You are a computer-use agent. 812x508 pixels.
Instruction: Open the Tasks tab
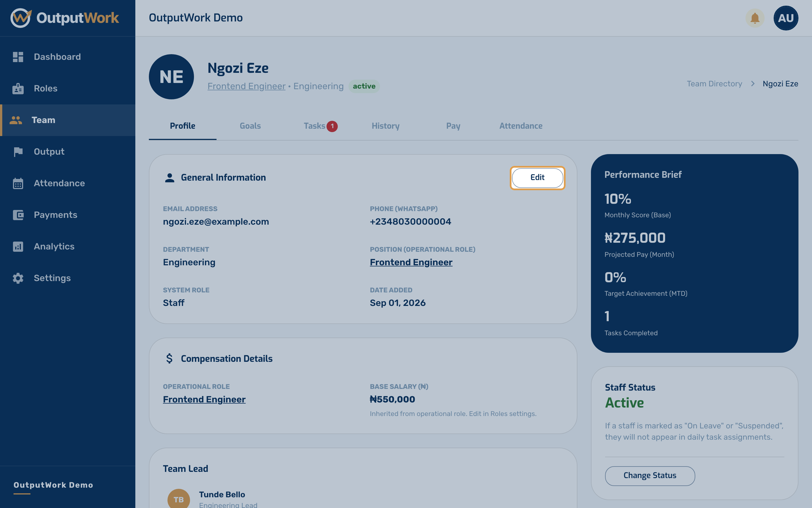[318, 126]
